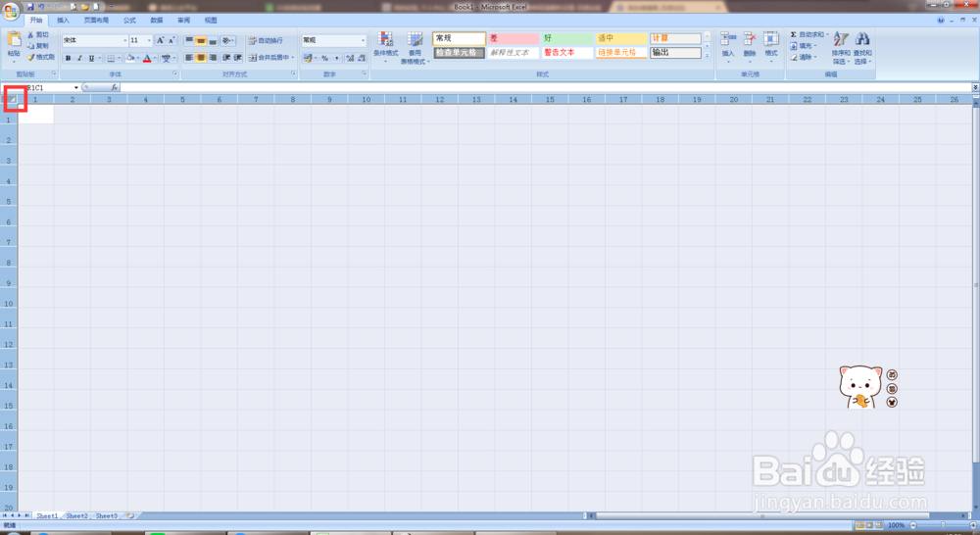This screenshot has width=980, height=535.
Task: Merge and center cells (合并后居中)
Action: pyautogui.click(x=271, y=58)
